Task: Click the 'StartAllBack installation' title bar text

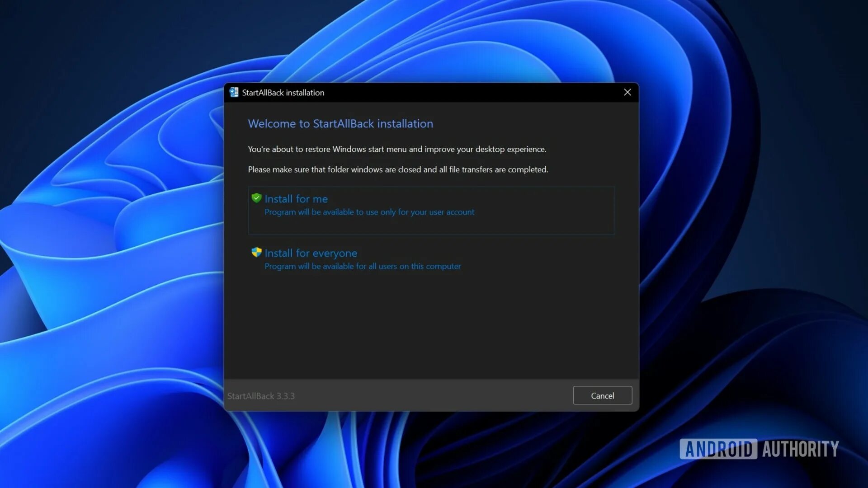Action: pos(283,93)
